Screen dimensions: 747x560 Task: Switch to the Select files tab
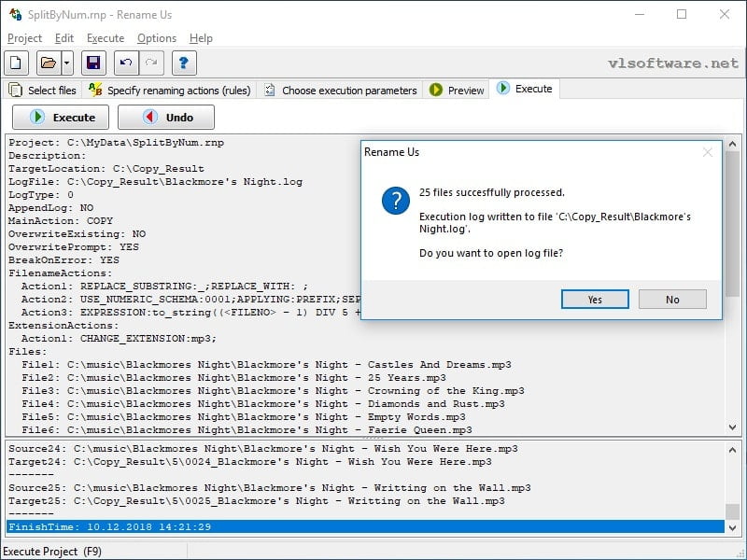(43, 90)
